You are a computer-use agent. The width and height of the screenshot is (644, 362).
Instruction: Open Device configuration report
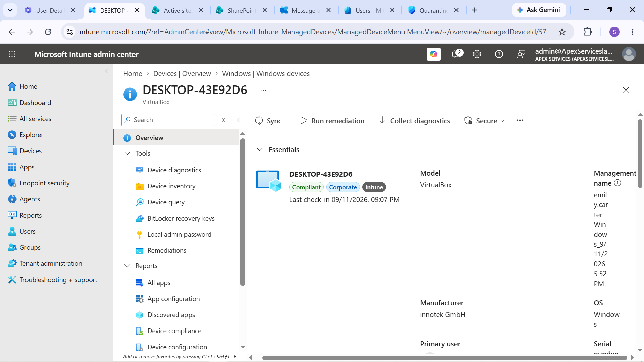[177, 347]
